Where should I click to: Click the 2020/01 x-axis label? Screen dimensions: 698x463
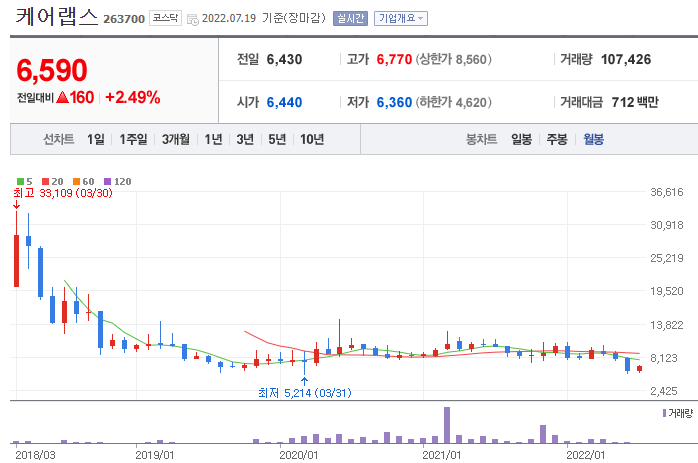tap(299, 455)
